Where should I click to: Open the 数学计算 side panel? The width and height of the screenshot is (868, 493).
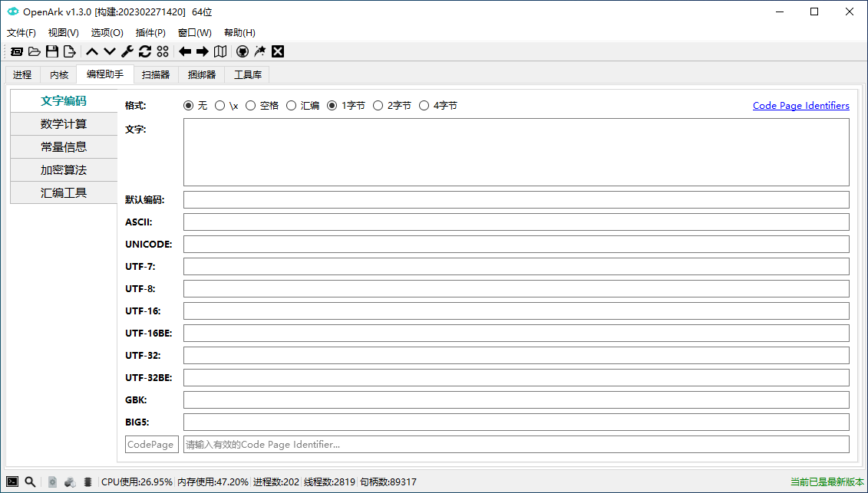pyautogui.click(x=64, y=124)
